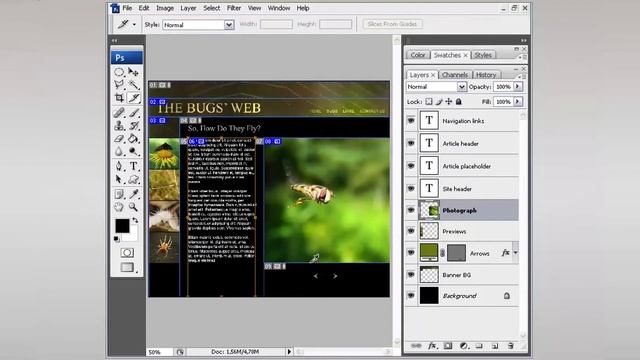The height and width of the screenshot is (360, 640).
Task: Create a new layer group
Action: point(479,346)
